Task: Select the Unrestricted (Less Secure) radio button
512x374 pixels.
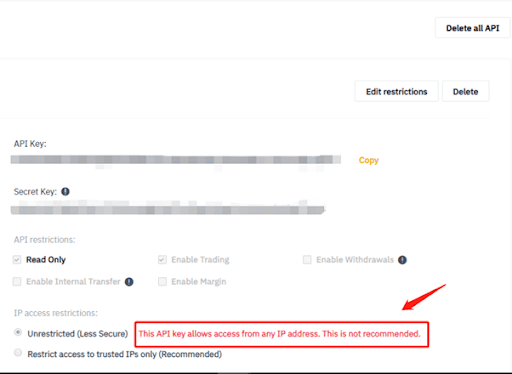Action: (18, 333)
